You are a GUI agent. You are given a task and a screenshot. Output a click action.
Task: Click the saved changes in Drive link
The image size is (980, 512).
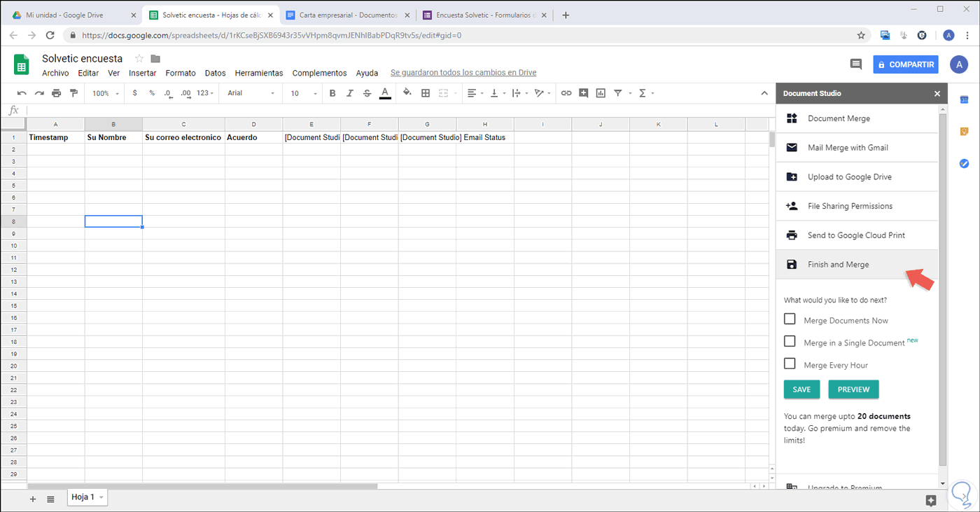click(x=463, y=73)
